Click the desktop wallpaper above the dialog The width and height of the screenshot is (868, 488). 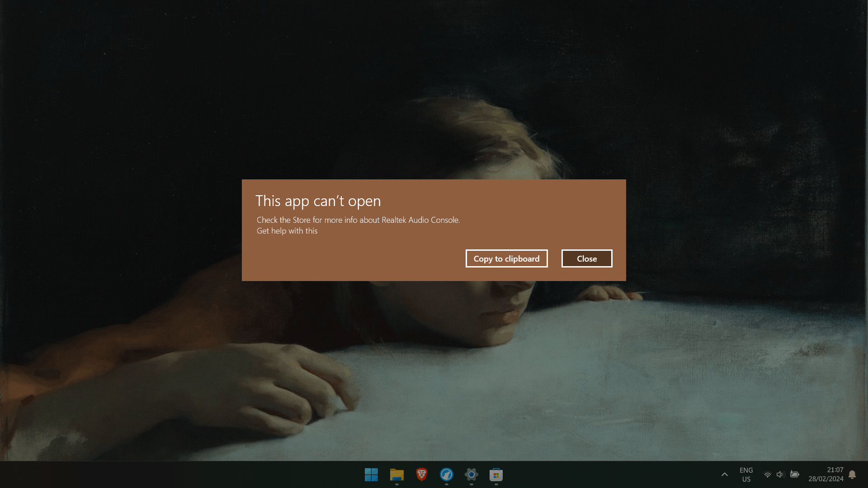tap(434, 90)
